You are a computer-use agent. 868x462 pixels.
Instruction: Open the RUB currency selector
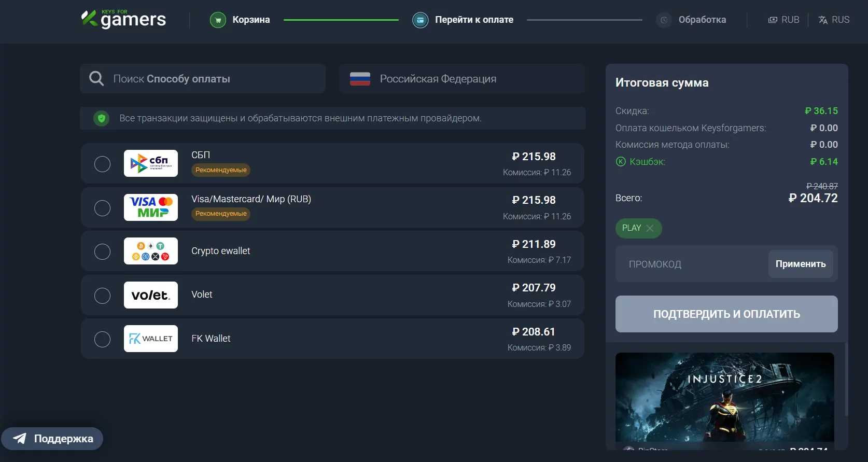click(783, 20)
